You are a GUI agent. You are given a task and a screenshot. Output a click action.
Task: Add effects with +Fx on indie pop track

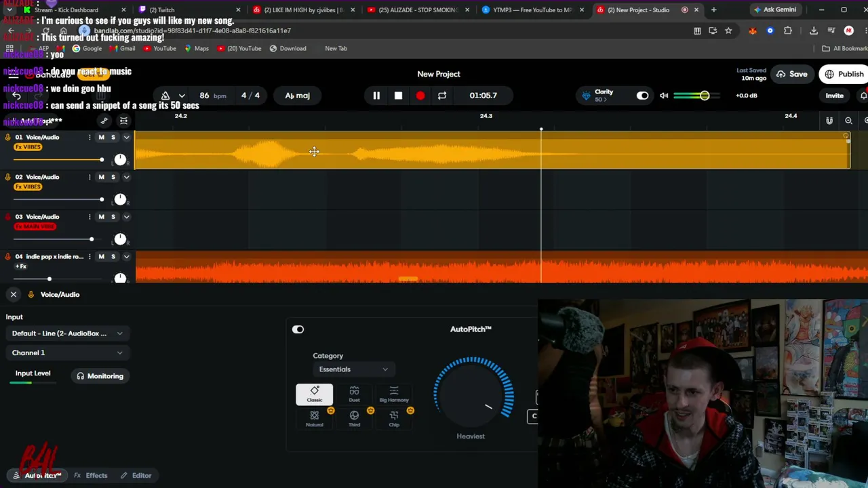click(x=20, y=266)
